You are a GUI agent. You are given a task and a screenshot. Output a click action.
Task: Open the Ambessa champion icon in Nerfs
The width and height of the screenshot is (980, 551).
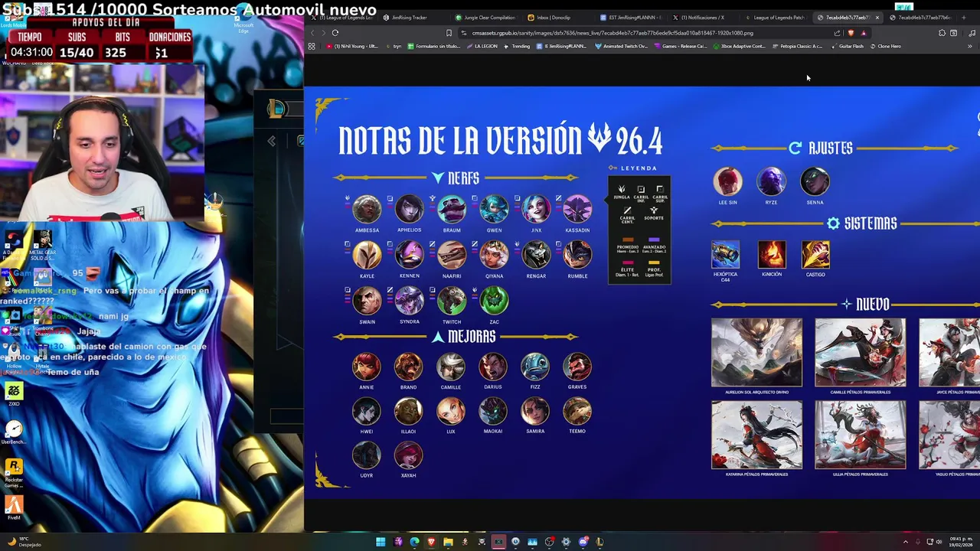click(x=367, y=209)
